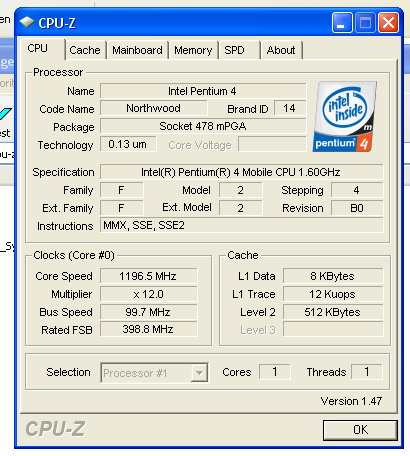Click the Stepping value 4
This screenshot has height=456, width=410.
(357, 190)
